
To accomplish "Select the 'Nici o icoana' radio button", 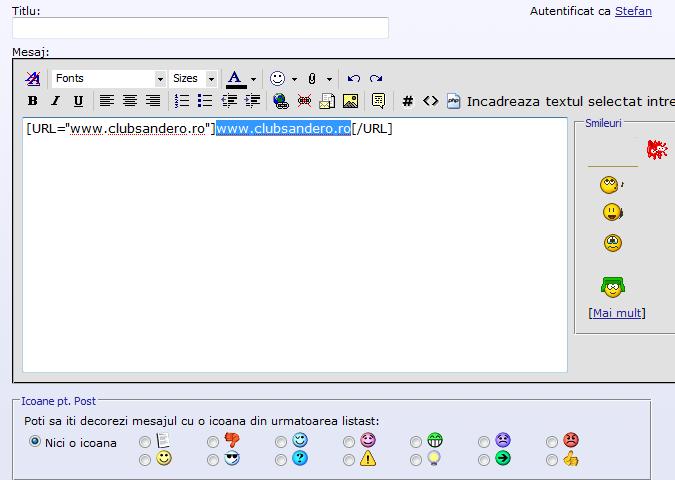I will pyautogui.click(x=35, y=442).
